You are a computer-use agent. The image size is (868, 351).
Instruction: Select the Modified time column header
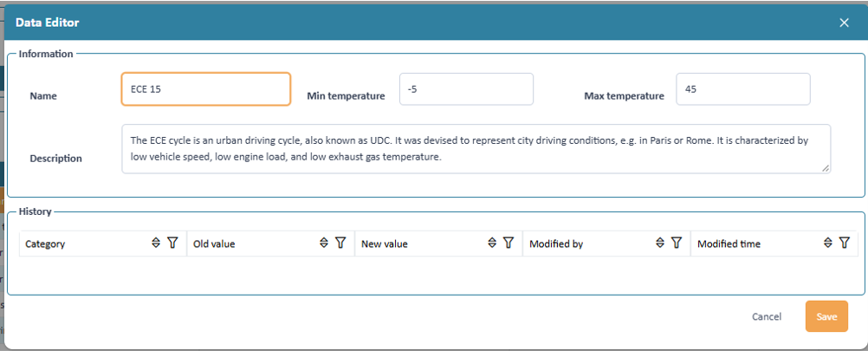pos(774,244)
